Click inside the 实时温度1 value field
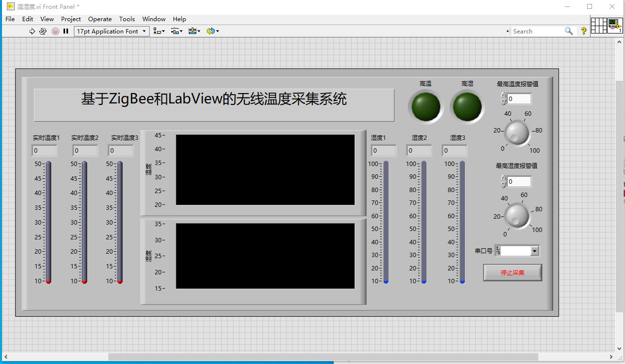Image resolution: width=625 pixels, height=364 pixels. (x=43, y=151)
